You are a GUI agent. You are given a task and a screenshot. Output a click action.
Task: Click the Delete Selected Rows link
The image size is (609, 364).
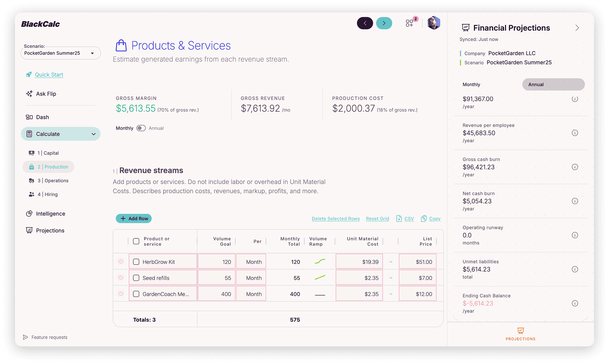click(336, 218)
